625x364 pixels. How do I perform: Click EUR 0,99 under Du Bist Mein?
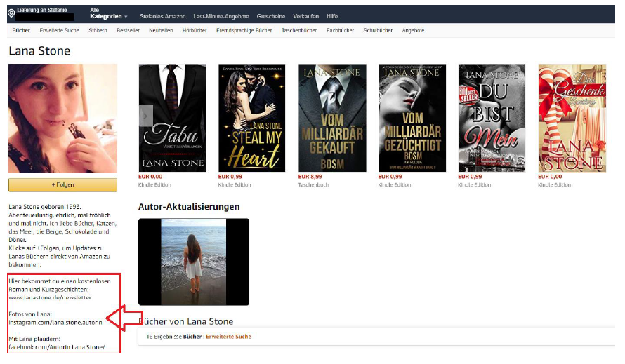click(470, 177)
